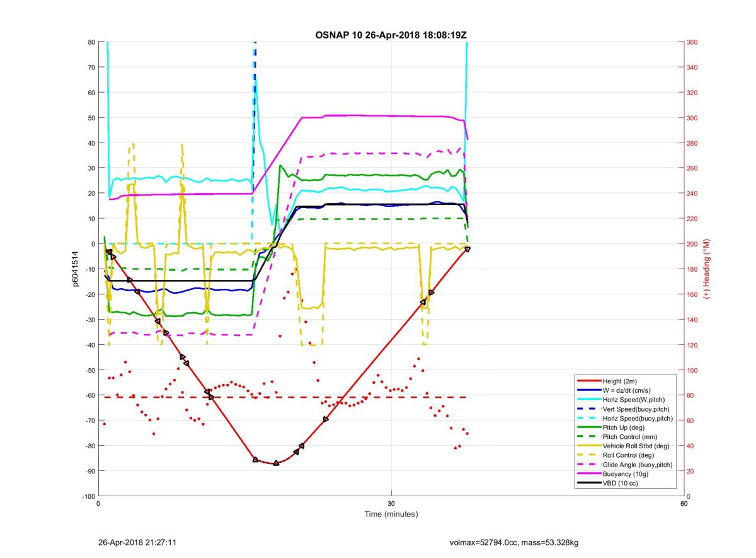Select the red heading tick label 100
This screenshot has width=756, height=558.
pos(693,370)
